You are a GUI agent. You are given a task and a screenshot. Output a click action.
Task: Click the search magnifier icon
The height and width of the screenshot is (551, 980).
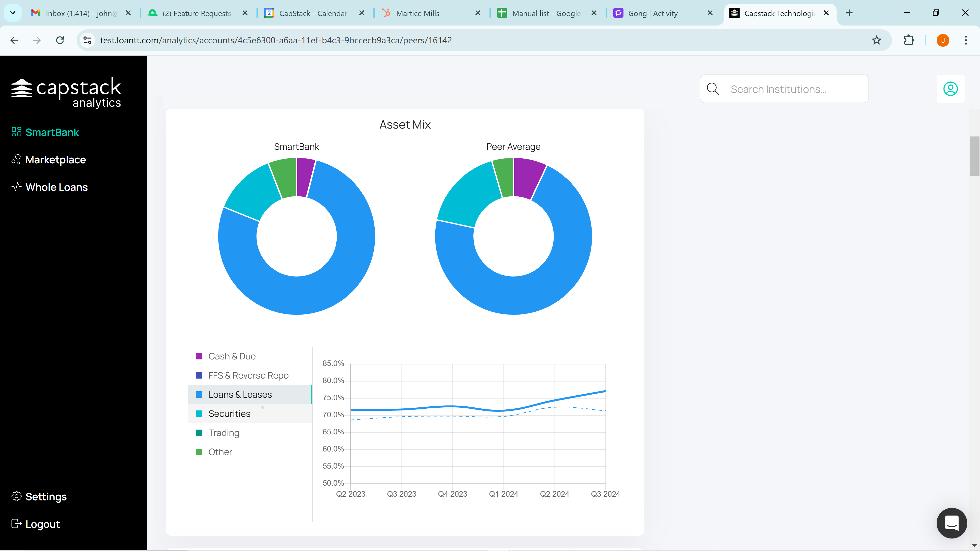coord(713,89)
